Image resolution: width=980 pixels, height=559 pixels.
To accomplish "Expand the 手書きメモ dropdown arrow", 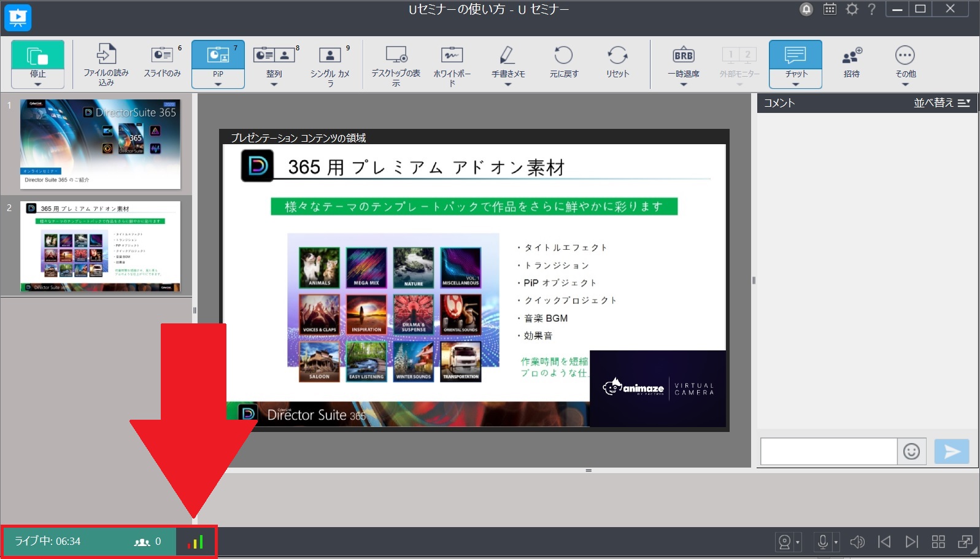I will pos(508,85).
